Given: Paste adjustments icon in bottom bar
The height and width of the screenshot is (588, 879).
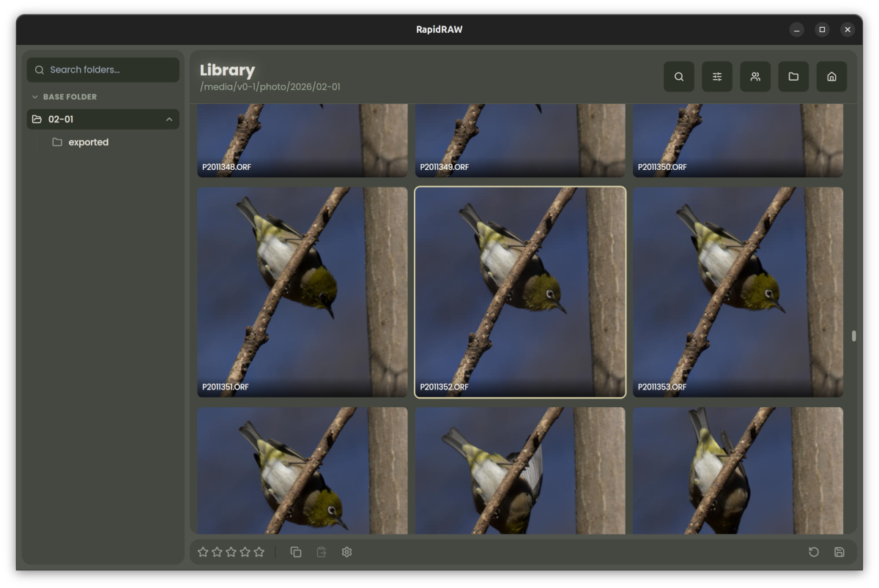Looking at the screenshot, I should (322, 552).
